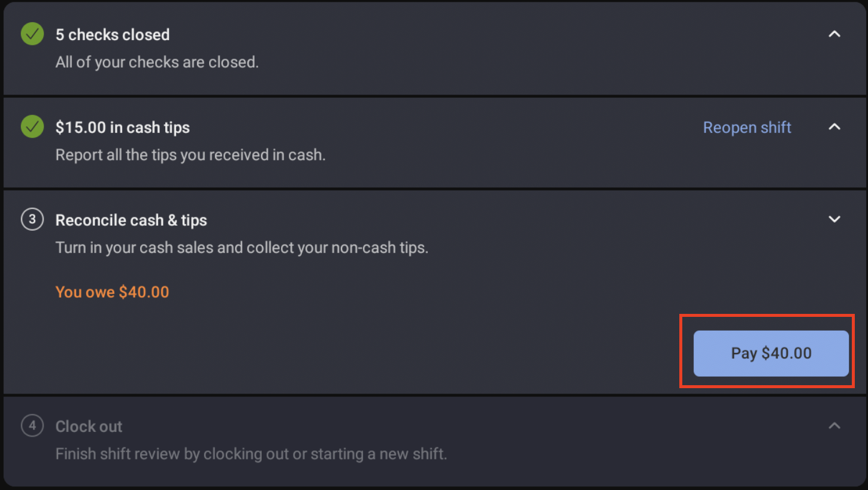Click the Reopen shift link
The width and height of the screenshot is (868, 490).
pos(747,127)
